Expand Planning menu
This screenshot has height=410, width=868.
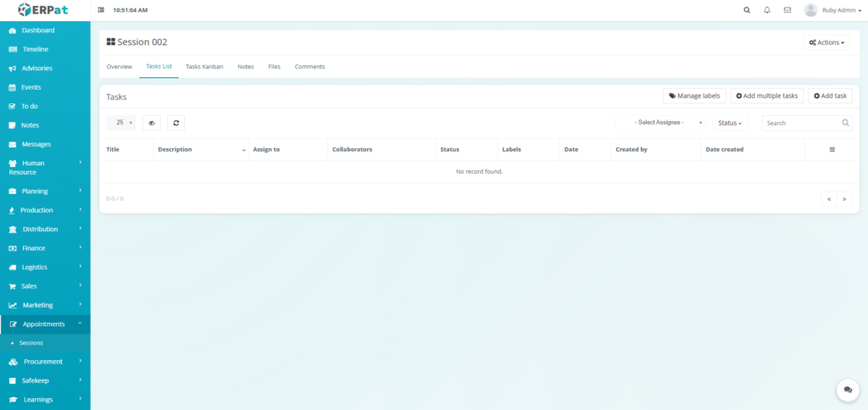(x=46, y=191)
